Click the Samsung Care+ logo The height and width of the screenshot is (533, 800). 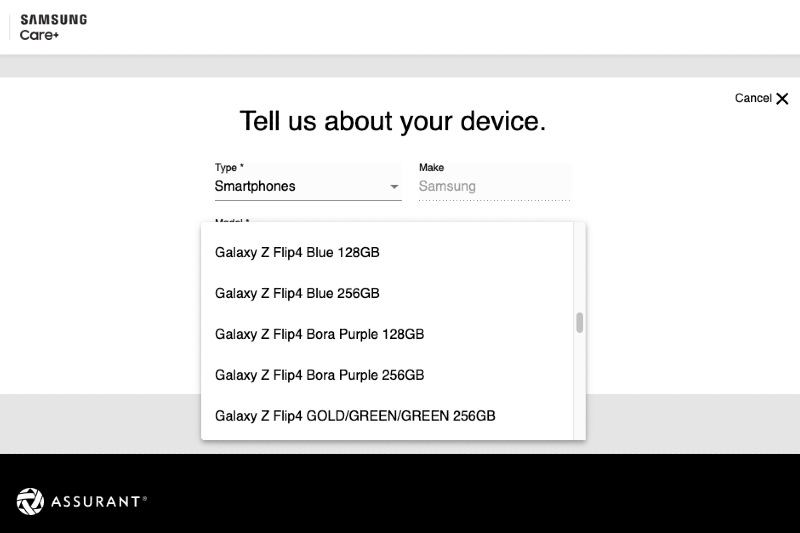[x=53, y=27]
